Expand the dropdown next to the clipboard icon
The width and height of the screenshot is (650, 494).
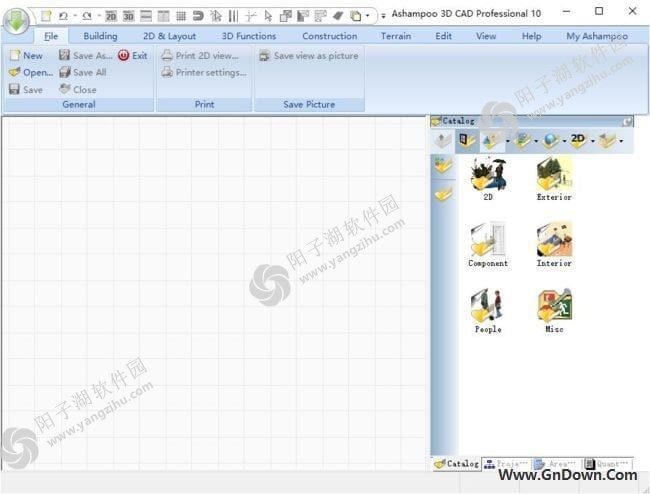[x=367, y=16]
